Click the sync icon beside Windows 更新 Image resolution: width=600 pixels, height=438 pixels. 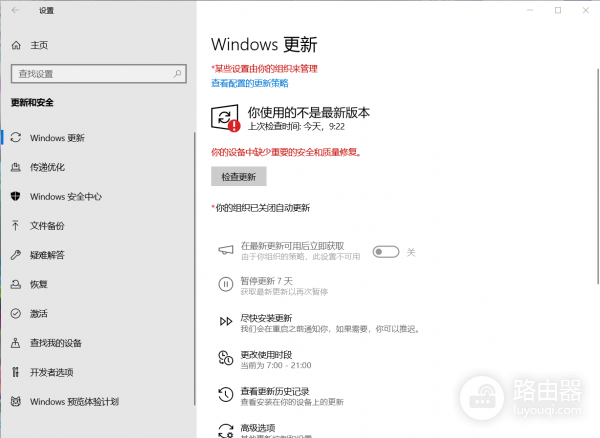coord(16,137)
